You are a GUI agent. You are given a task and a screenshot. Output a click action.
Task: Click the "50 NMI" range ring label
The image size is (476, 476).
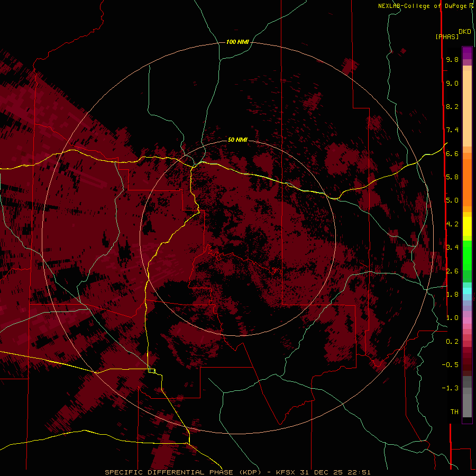pos(237,140)
